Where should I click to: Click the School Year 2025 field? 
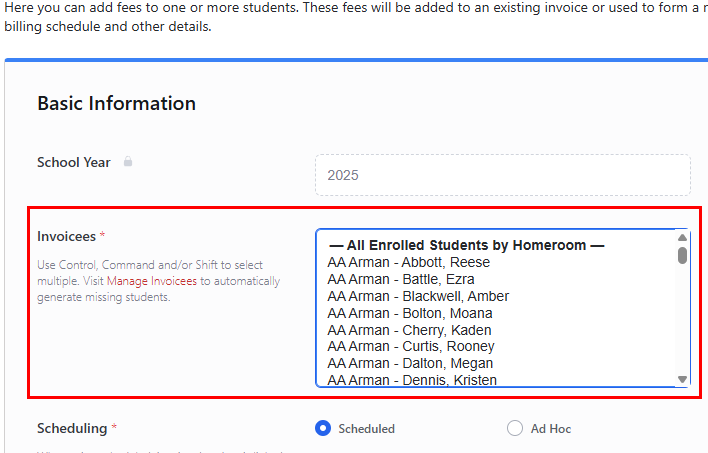[502, 175]
